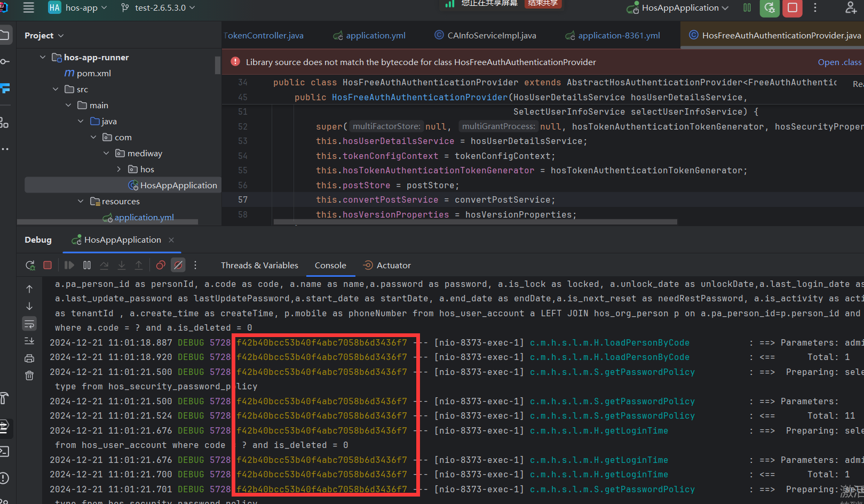Expand the hos package node
This screenshot has height=504, width=864.
[x=119, y=169]
